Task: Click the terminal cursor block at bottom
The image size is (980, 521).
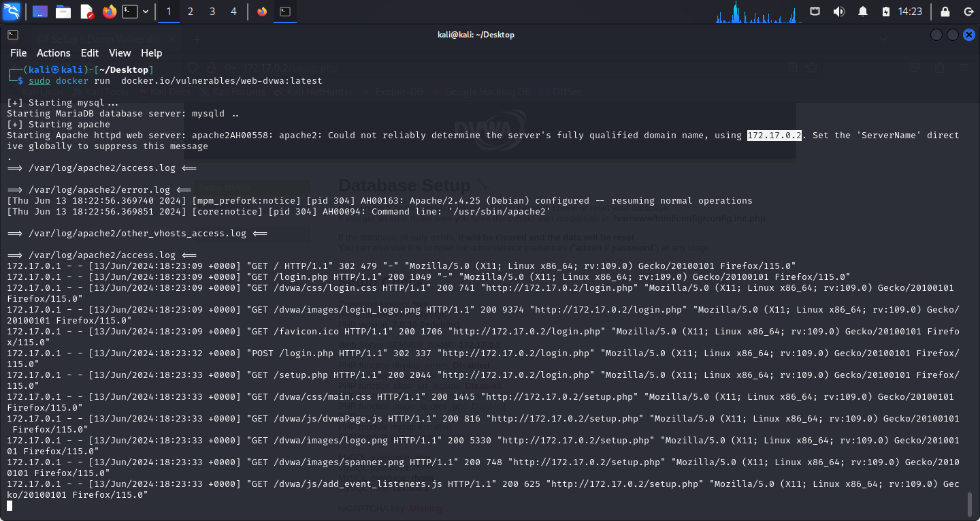Action: [10, 505]
